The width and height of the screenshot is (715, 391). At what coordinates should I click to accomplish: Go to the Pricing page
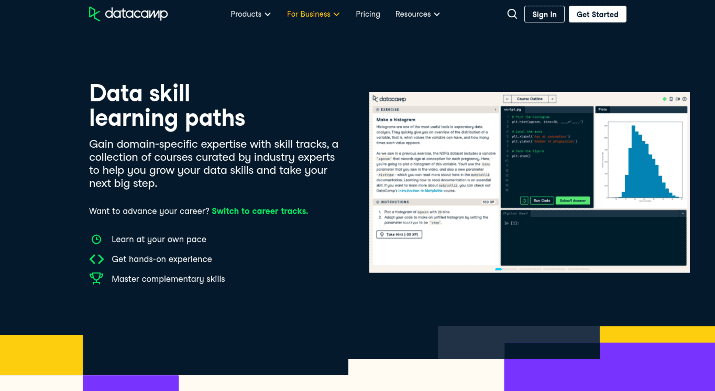pyautogui.click(x=368, y=14)
